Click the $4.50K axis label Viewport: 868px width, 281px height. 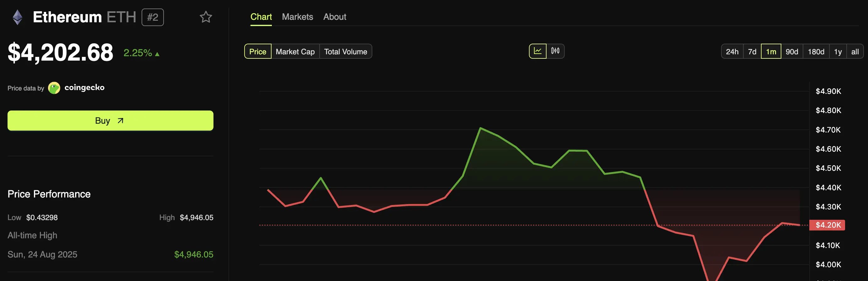coord(828,168)
